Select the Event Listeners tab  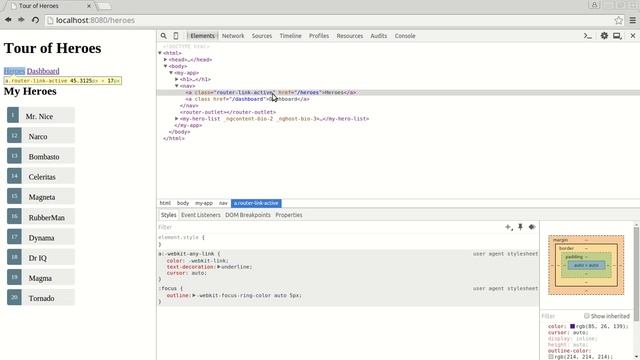coord(200,215)
